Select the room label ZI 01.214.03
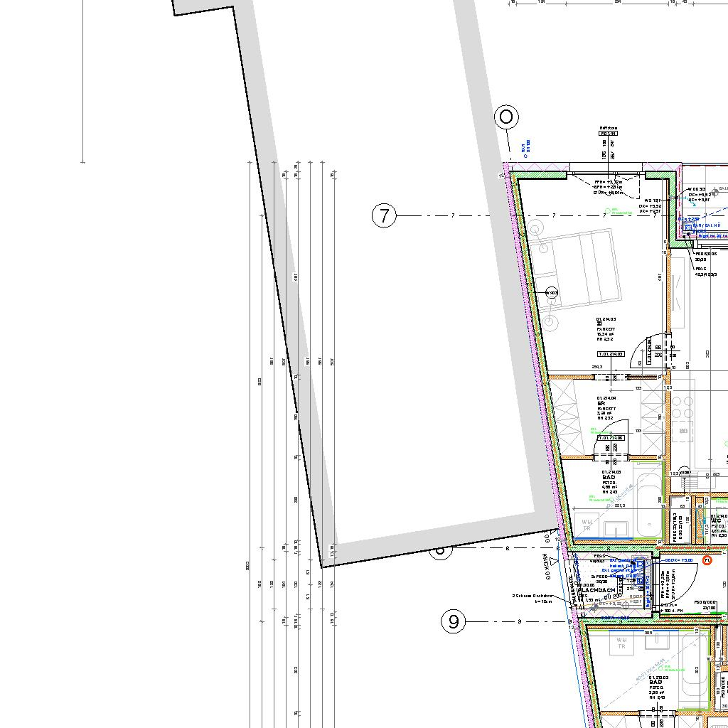This screenshot has width=728, height=728. (606, 328)
